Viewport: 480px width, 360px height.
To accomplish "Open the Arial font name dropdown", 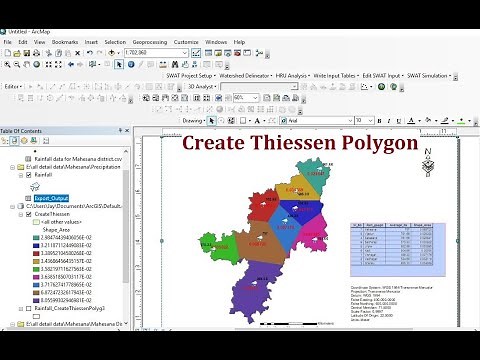I will pyautogui.click(x=350, y=121).
